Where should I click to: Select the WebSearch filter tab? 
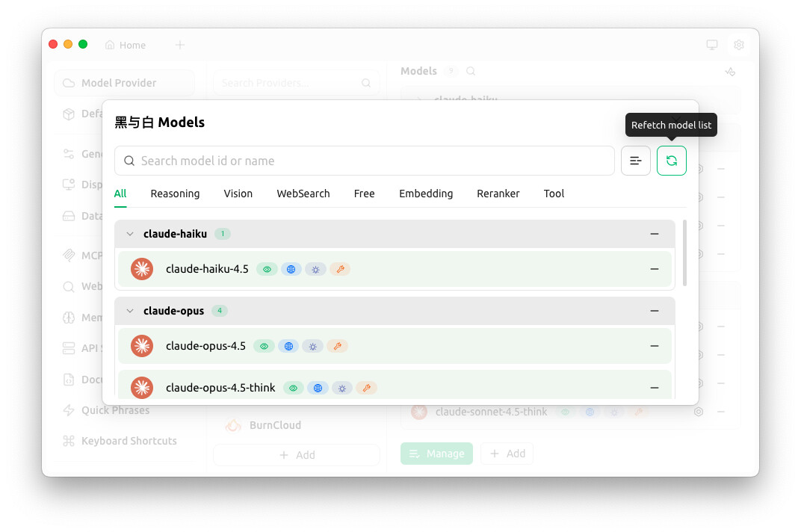pyautogui.click(x=303, y=194)
